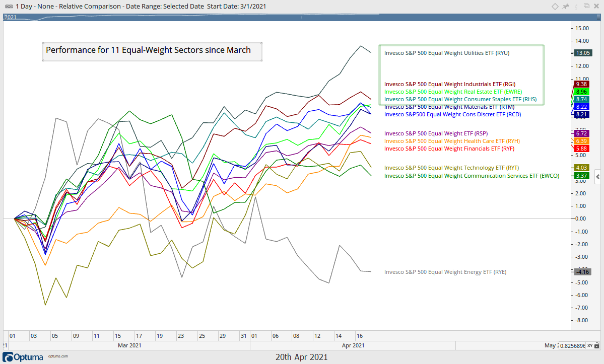
Task: Click the 31 date tick on axis
Action: (x=243, y=336)
